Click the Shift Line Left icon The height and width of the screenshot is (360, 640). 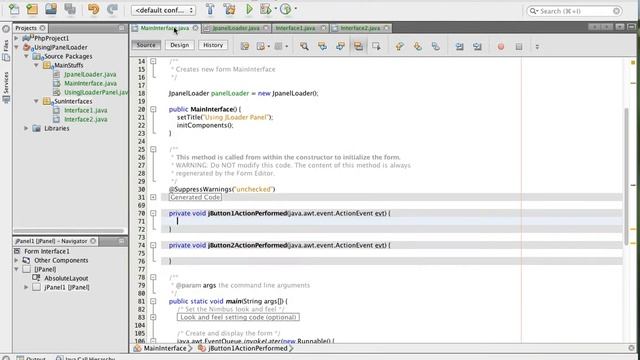click(x=459, y=46)
